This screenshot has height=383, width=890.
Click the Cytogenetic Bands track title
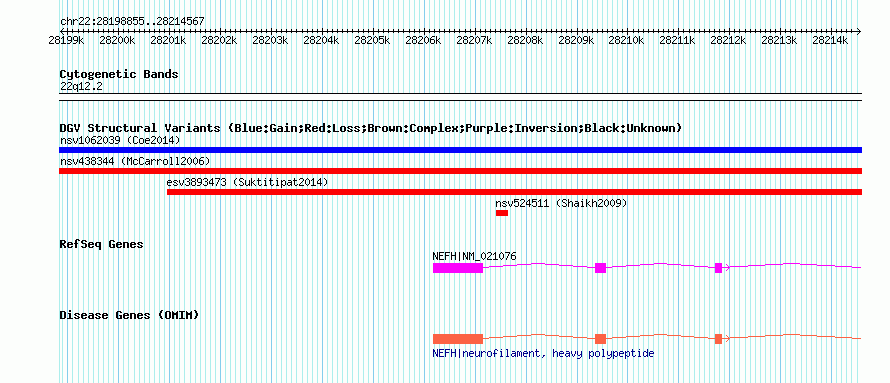point(119,74)
